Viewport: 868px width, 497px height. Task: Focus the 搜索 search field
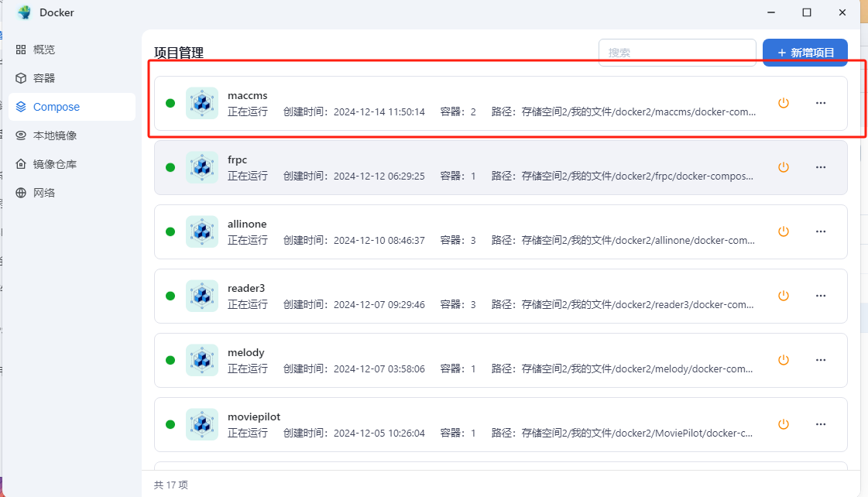pyautogui.click(x=677, y=53)
